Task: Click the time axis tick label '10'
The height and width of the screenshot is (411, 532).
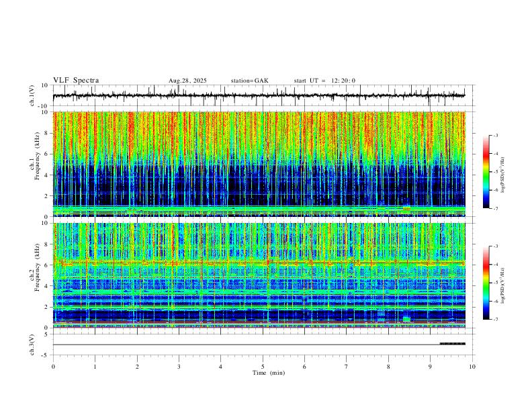Action: pyautogui.click(x=472, y=367)
